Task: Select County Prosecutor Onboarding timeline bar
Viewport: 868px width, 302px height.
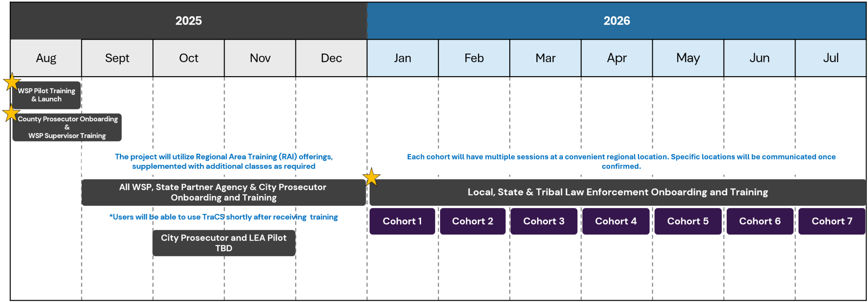Action: (67, 127)
